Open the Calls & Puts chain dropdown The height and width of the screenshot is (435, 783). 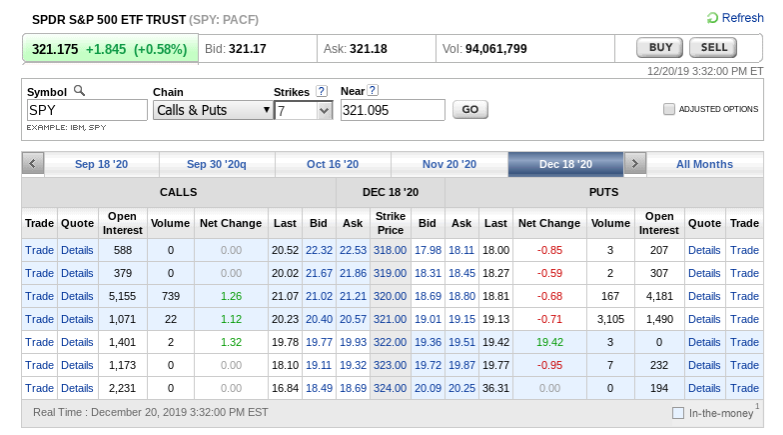click(x=213, y=110)
